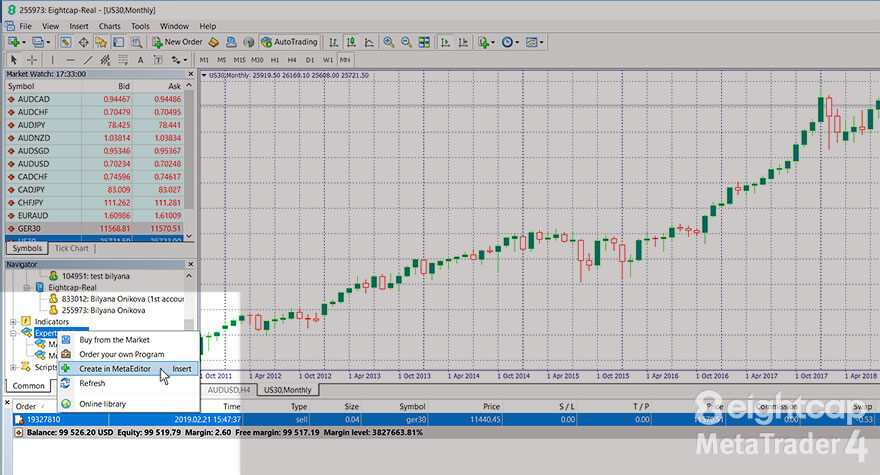Screen dimensions: 880x475
Task: Tile chart windows icon
Action: [x=424, y=42]
